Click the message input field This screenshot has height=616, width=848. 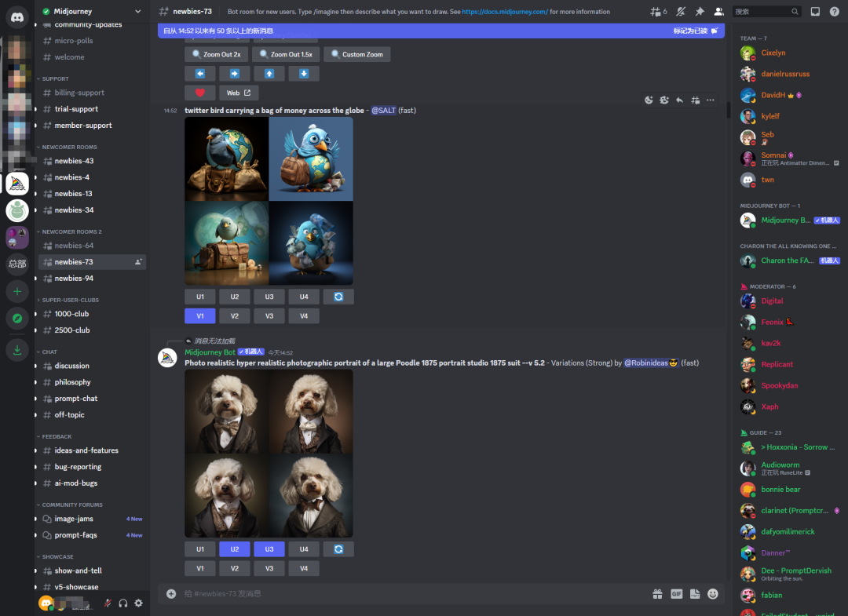[x=408, y=594]
